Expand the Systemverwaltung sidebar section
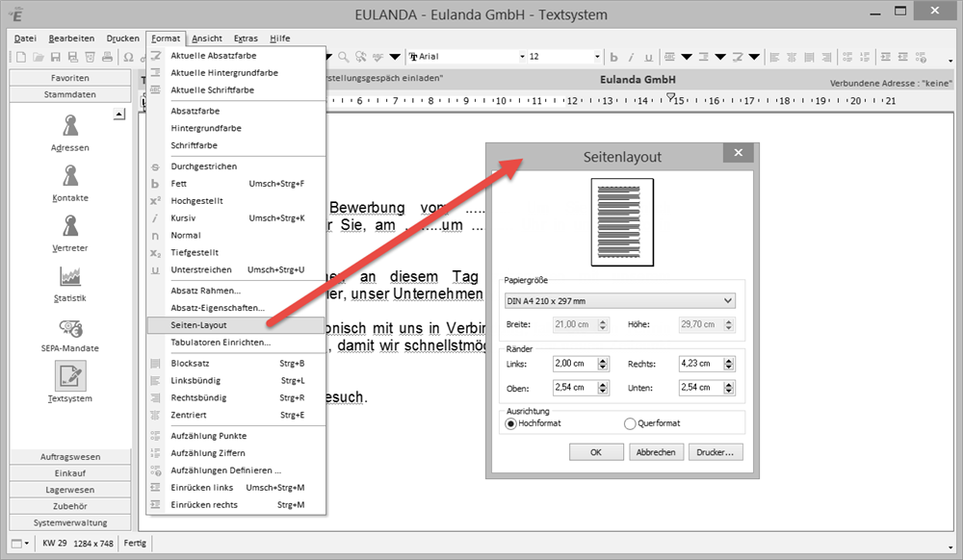 pyautogui.click(x=70, y=522)
